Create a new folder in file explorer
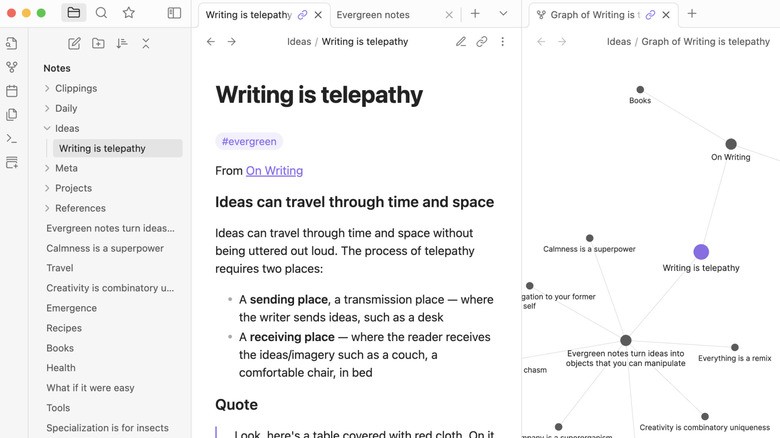The width and height of the screenshot is (780, 438). click(98, 44)
